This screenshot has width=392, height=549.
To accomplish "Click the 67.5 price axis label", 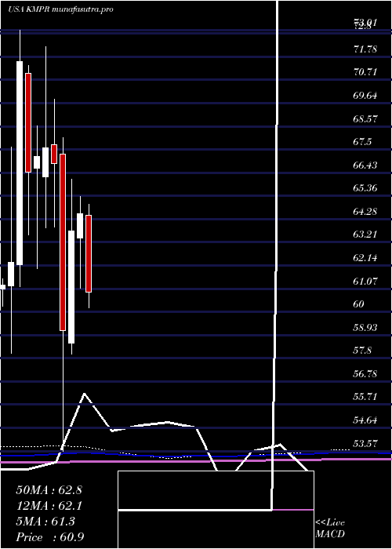I will (x=362, y=142).
